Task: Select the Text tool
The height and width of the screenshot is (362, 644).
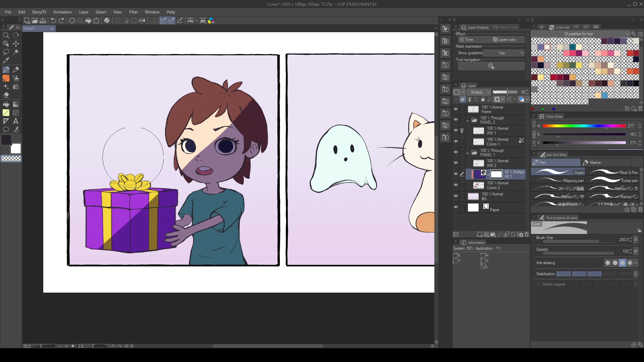Action: click(x=16, y=121)
